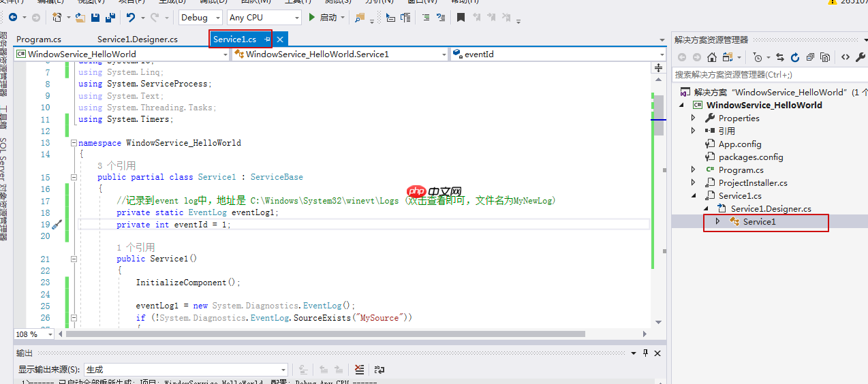
Task: Auto-hide the Output panel with pin
Action: [x=645, y=353]
